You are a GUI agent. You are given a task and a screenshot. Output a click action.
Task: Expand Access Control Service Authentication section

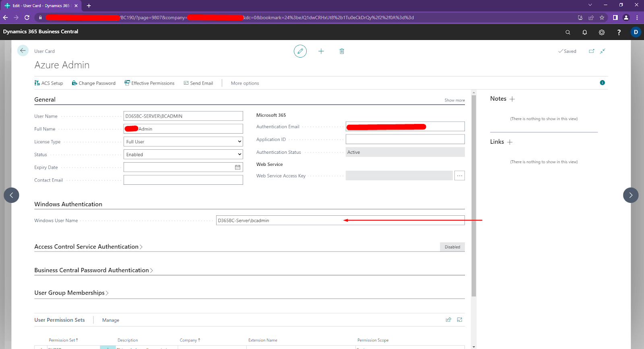click(89, 247)
